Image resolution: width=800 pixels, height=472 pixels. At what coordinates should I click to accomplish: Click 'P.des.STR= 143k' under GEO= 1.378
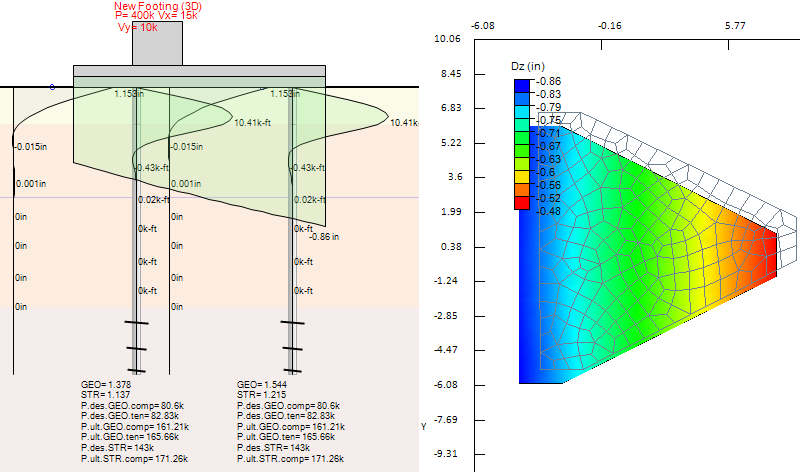(117, 448)
